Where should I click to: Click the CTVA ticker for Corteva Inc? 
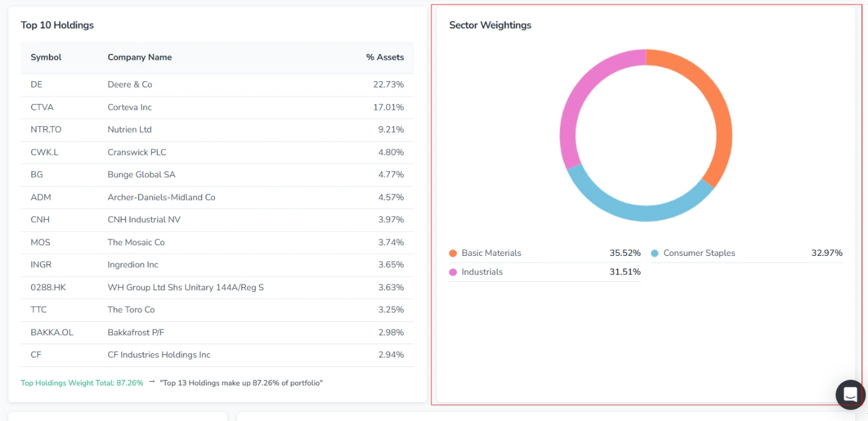click(x=42, y=107)
